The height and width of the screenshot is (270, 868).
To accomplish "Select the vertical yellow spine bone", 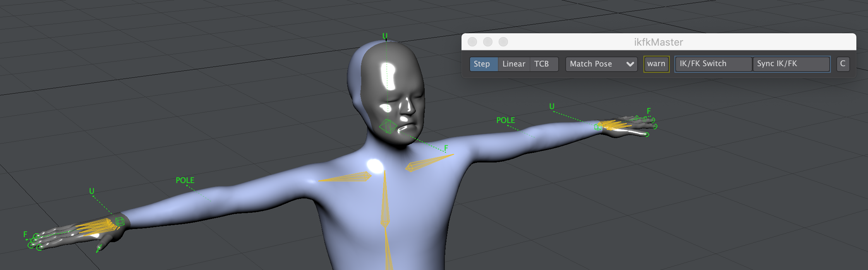I will tap(385, 201).
